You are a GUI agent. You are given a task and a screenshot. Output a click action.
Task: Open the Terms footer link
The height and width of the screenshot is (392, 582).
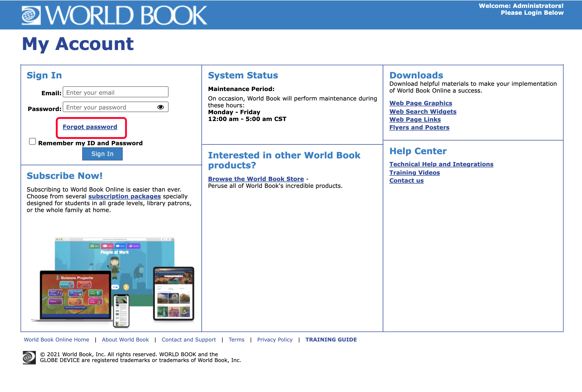236,340
